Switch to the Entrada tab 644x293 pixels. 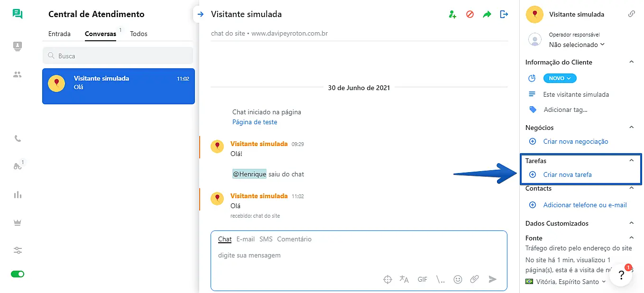59,34
